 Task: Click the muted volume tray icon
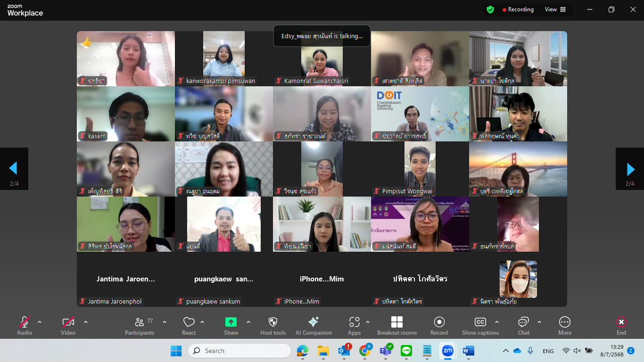click(577, 351)
